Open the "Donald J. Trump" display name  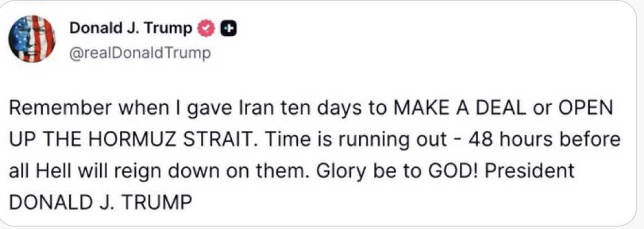pos(131,28)
